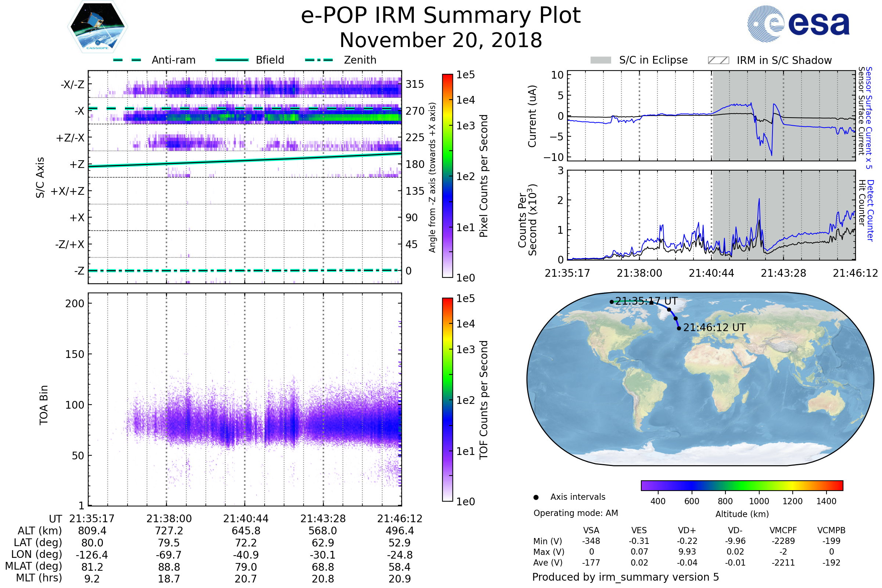Screen dimensions: 882x588
Task: Click the Axis intervals black dot marker
Action: pos(536,498)
